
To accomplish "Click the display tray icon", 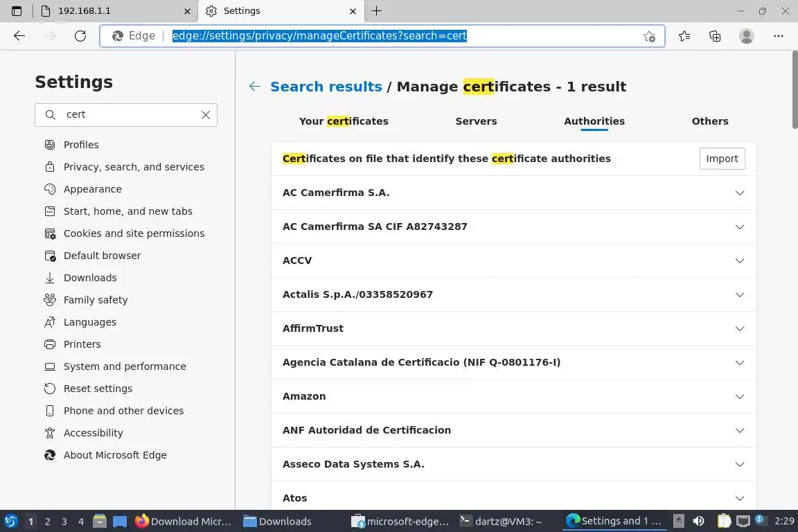I will [x=743, y=521].
